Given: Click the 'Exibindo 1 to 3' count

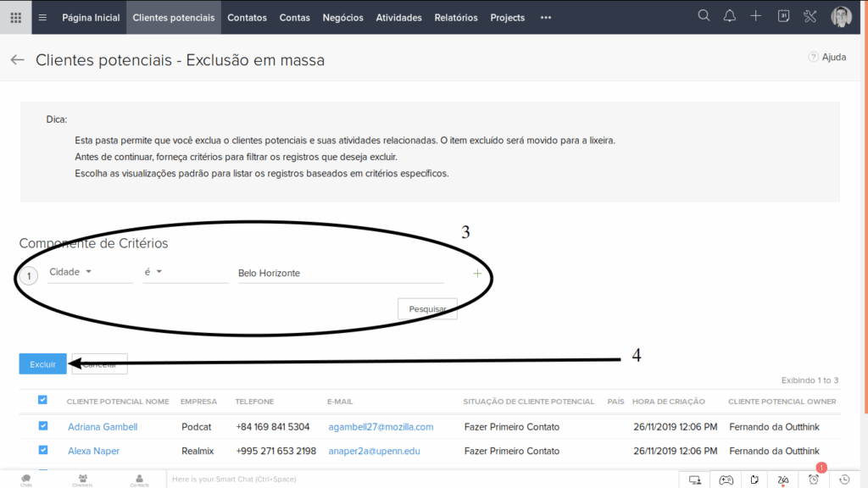Looking at the screenshot, I should [810, 380].
